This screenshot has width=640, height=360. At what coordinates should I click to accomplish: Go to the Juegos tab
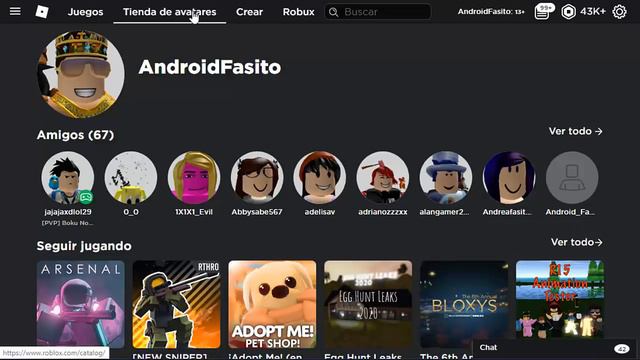pyautogui.click(x=85, y=12)
